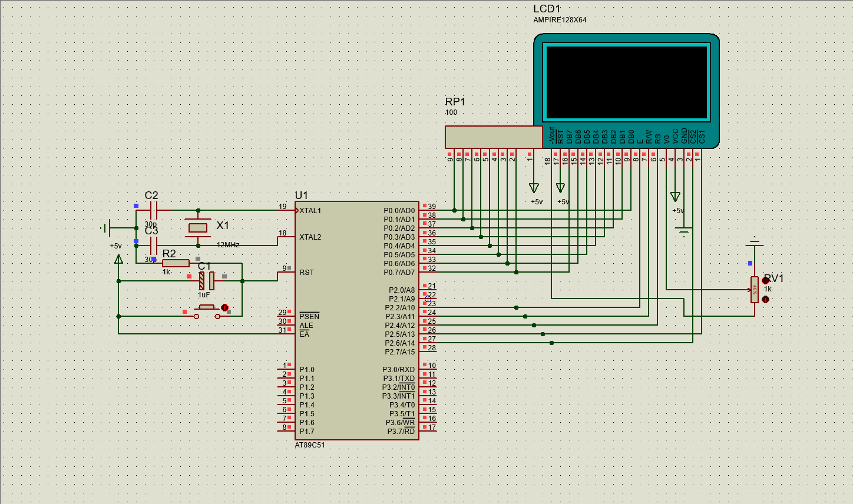The width and height of the screenshot is (853, 504).
Task: Click the EA pin label on U1
Action: (x=304, y=334)
